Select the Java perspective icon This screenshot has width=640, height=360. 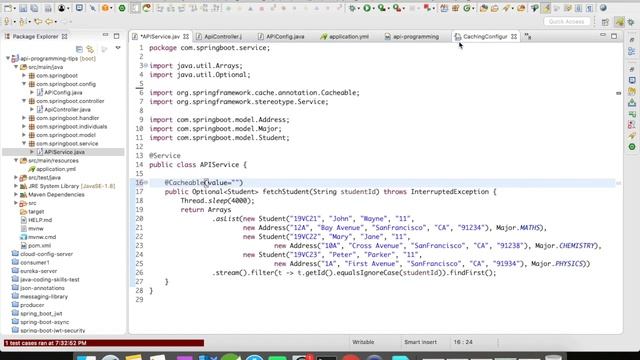click(619, 22)
